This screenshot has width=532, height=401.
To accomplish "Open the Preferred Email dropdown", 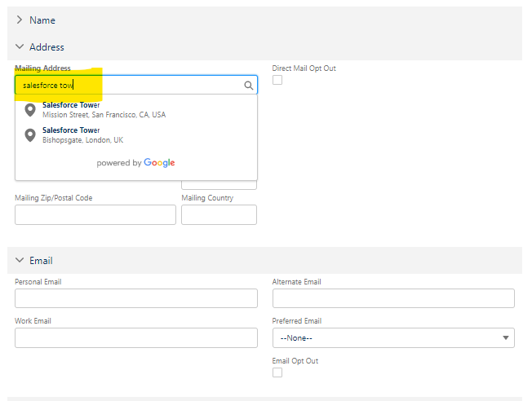I will click(x=393, y=337).
